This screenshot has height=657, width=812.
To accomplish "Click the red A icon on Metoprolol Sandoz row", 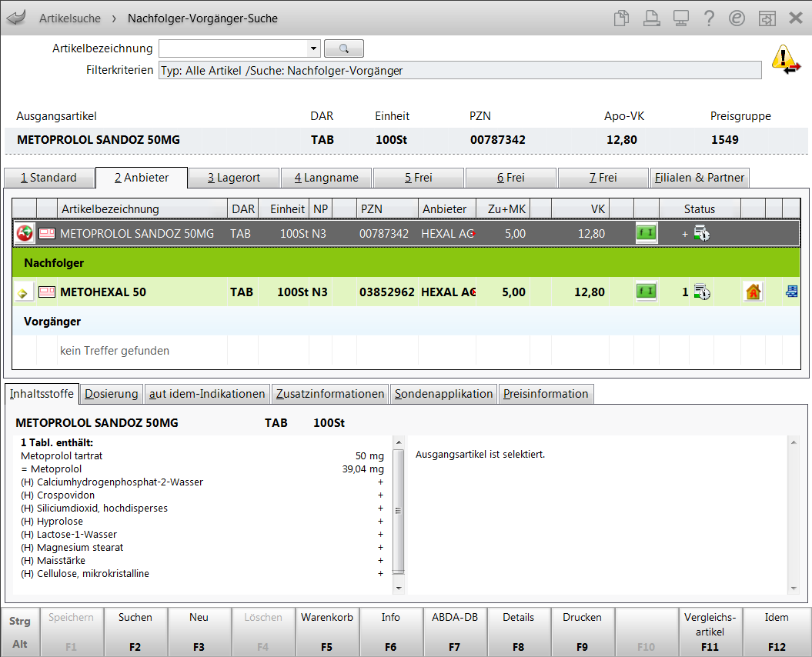I will pos(25,234).
